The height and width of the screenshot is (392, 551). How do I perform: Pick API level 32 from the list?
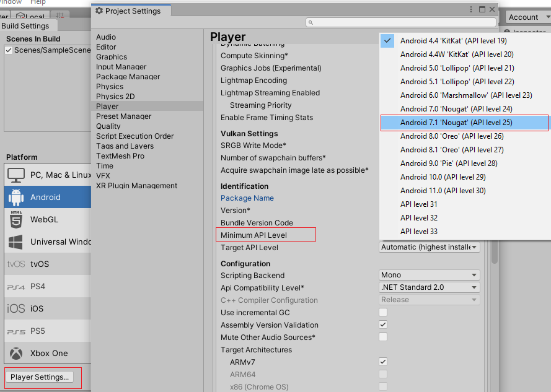(465, 218)
